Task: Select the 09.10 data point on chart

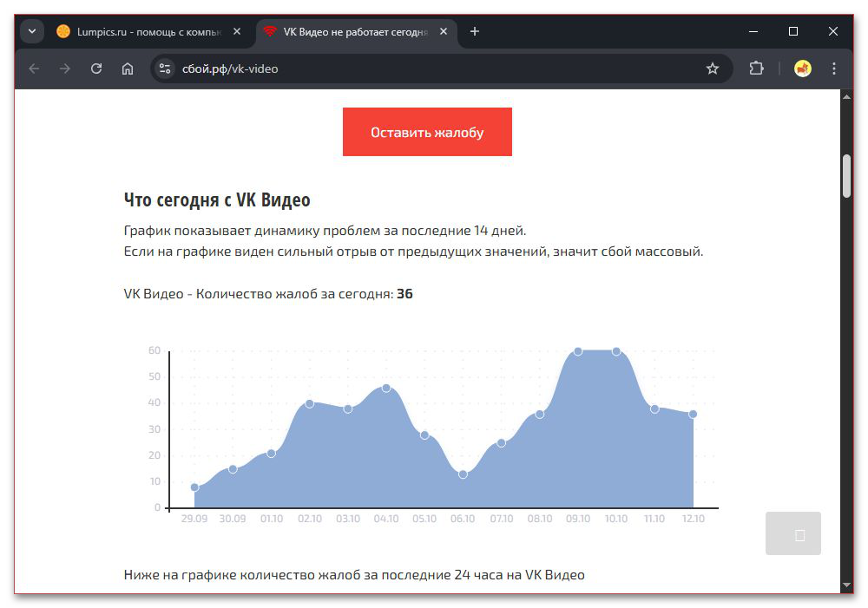Action: [578, 352]
